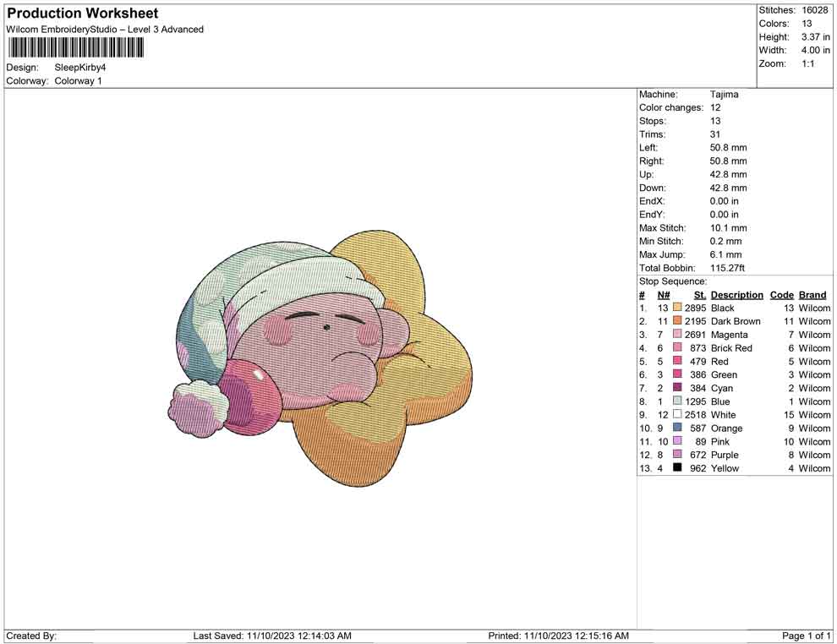Select the Dark Brown color swatch
The image size is (837, 644).
point(676,321)
